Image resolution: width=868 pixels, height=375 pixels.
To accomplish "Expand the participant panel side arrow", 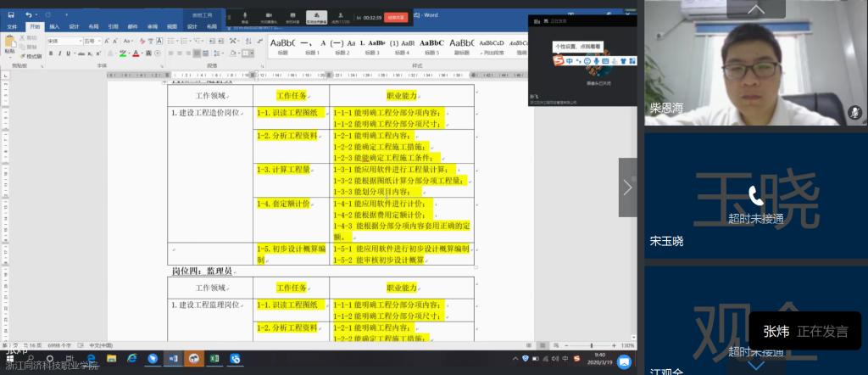I will 627,187.
